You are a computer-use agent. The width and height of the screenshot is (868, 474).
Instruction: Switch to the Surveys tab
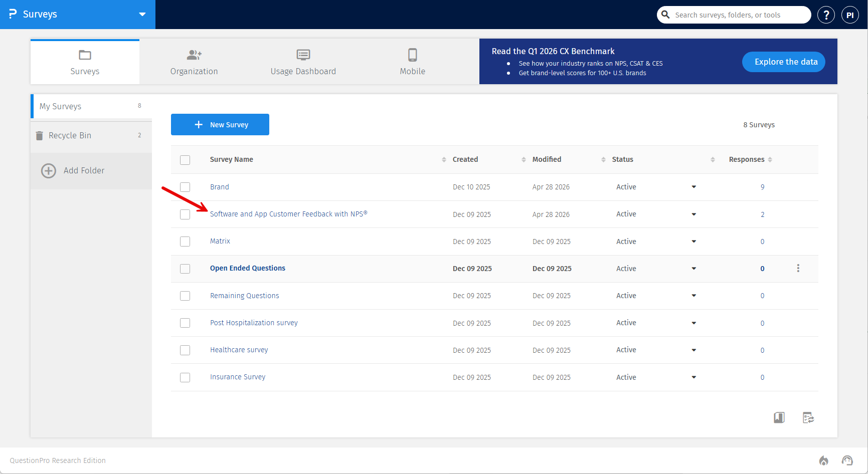[x=85, y=62]
